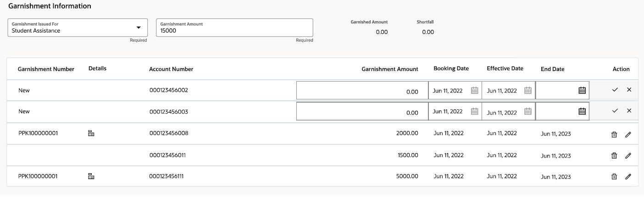Delete the 5000.00 garnishment row
Viewport: 644px width, 197px height.
614,176
